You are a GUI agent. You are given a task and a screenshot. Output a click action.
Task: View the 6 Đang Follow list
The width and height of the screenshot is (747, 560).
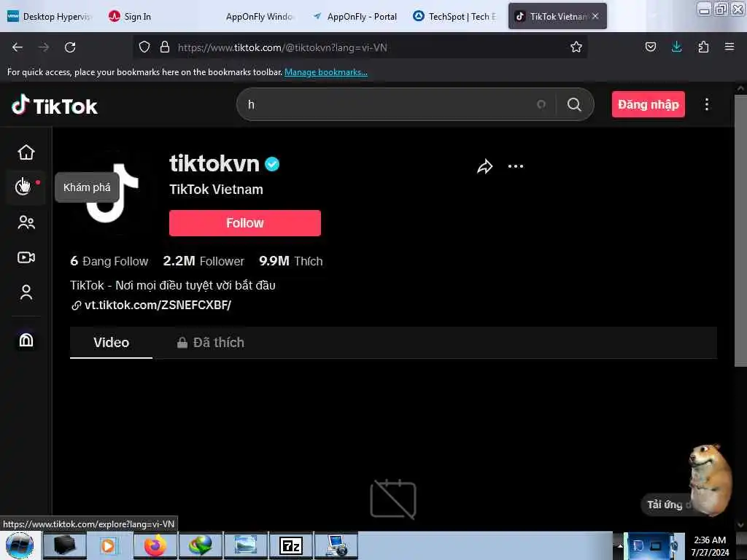coord(109,261)
